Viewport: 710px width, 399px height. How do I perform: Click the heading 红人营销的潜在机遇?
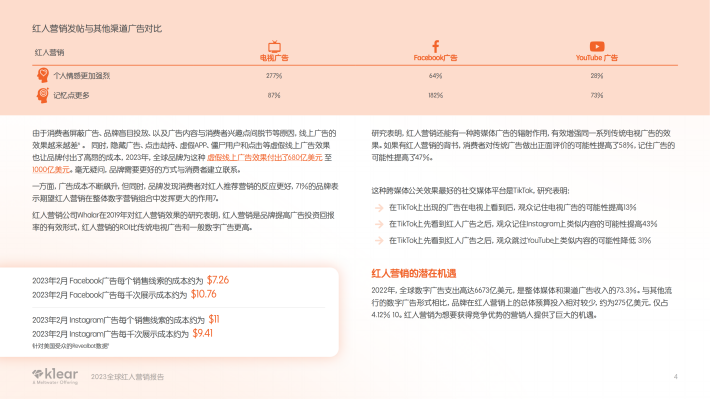(x=413, y=273)
